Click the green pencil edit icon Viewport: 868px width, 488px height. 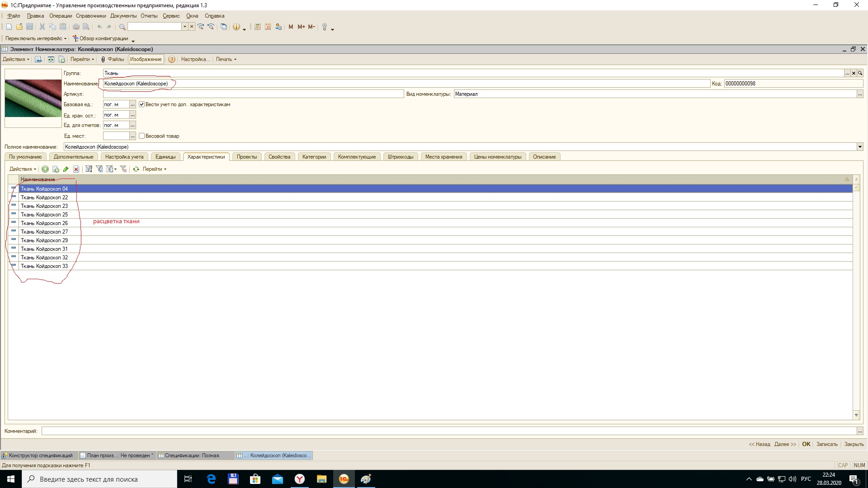pyautogui.click(x=66, y=169)
